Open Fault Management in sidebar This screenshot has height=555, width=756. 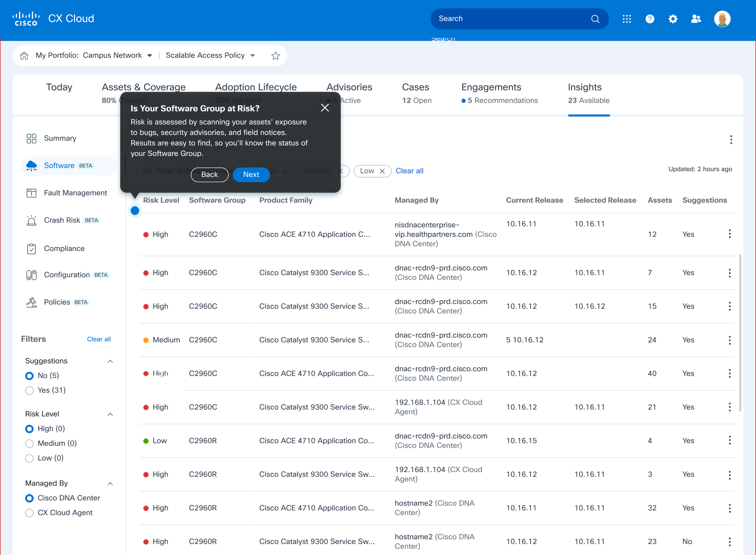click(75, 193)
